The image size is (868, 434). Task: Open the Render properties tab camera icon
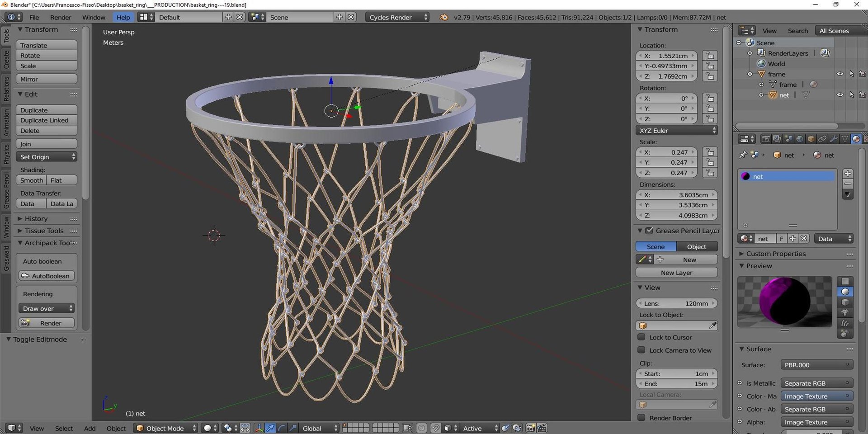[x=765, y=139]
